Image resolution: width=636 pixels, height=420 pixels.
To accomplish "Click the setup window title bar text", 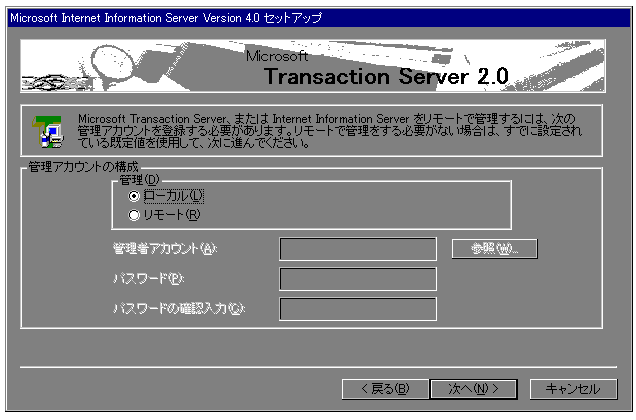I will [166, 18].
